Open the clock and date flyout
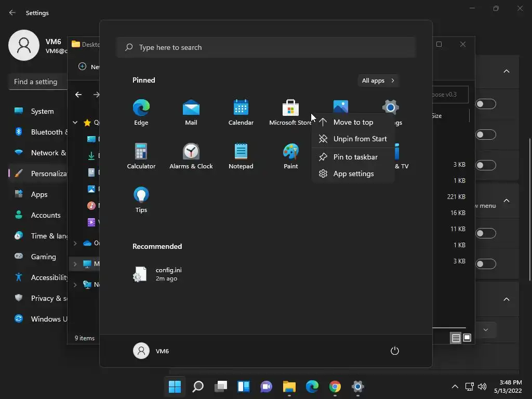The width and height of the screenshot is (532, 399). coord(508,387)
